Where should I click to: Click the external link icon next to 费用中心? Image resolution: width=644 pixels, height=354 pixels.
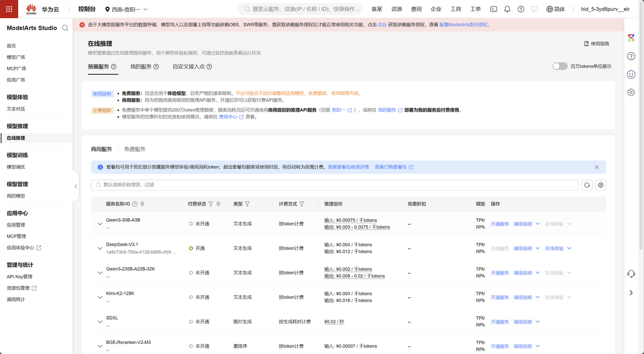(242, 117)
